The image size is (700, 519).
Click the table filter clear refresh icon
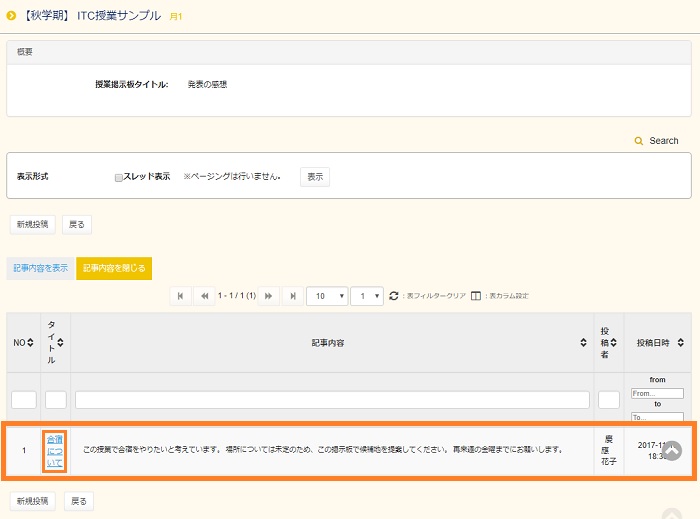click(x=394, y=296)
